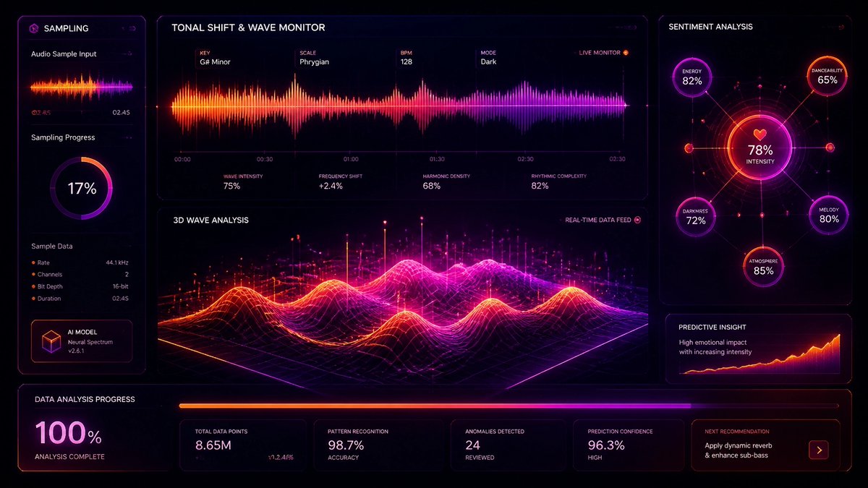
Task: Click the Bit Depth 16-bit row
Action: coord(80,287)
